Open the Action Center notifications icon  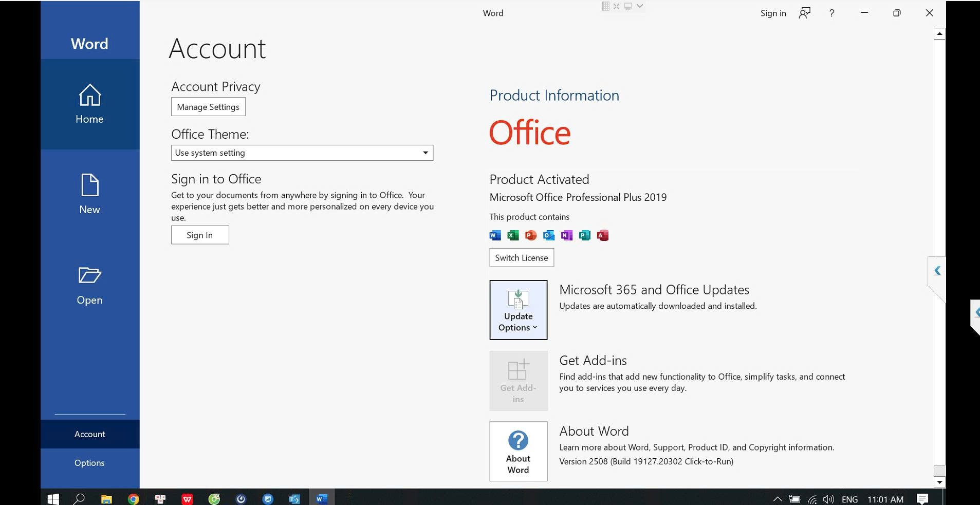[922, 499]
